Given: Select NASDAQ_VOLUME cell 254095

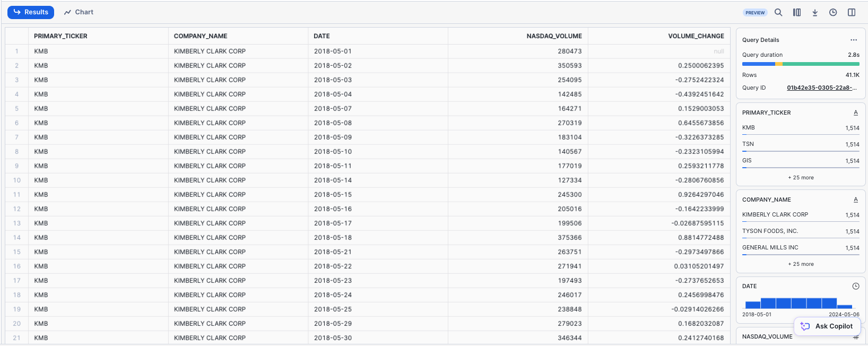Looking at the screenshot, I should tap(518, 80).
